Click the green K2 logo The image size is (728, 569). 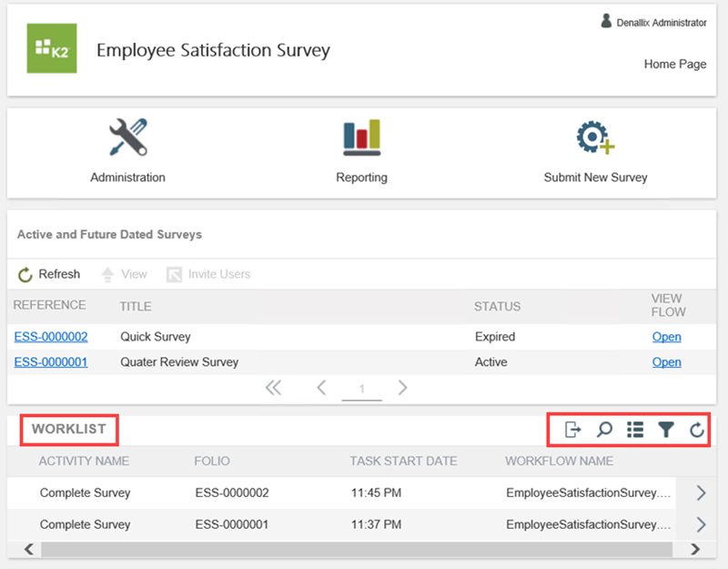click(x=52, y=49)
